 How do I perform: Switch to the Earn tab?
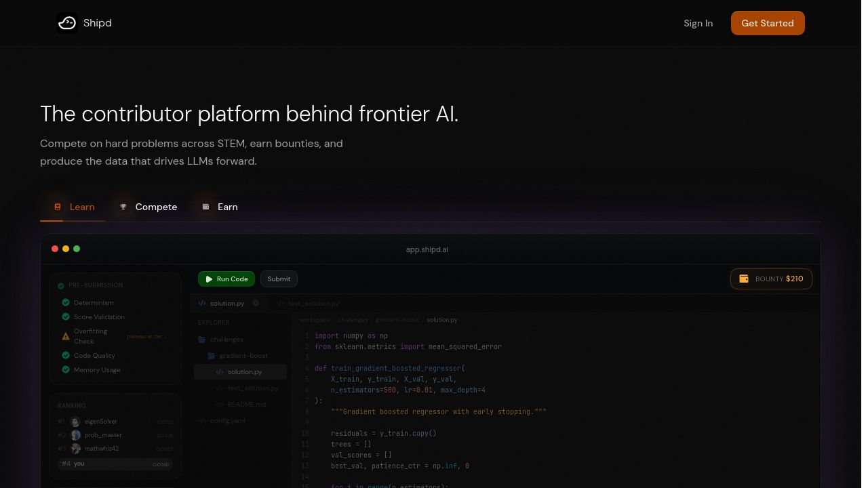220,207
